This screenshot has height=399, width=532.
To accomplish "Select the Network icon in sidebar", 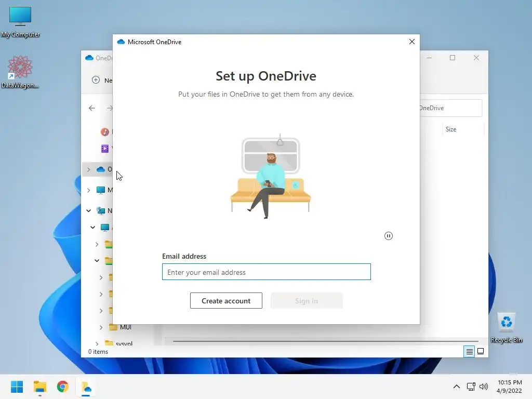I will click(101, 211).
